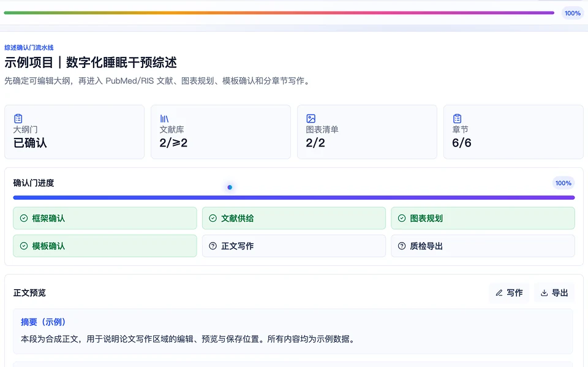Select the 章节 6/6 card
The image size is (588, 367).
pyautogui.click(x=513, y=132)
